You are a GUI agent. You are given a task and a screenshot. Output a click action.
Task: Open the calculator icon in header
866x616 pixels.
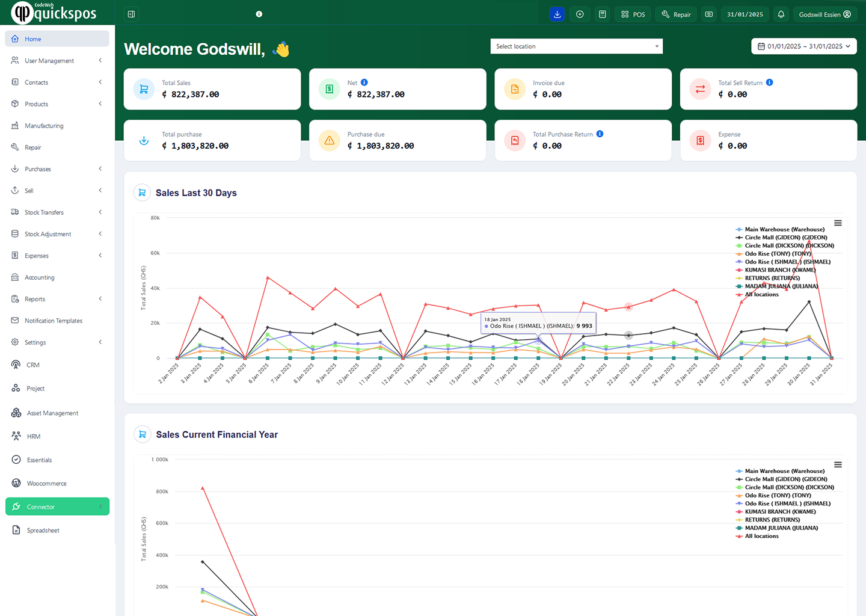[602, 14]
